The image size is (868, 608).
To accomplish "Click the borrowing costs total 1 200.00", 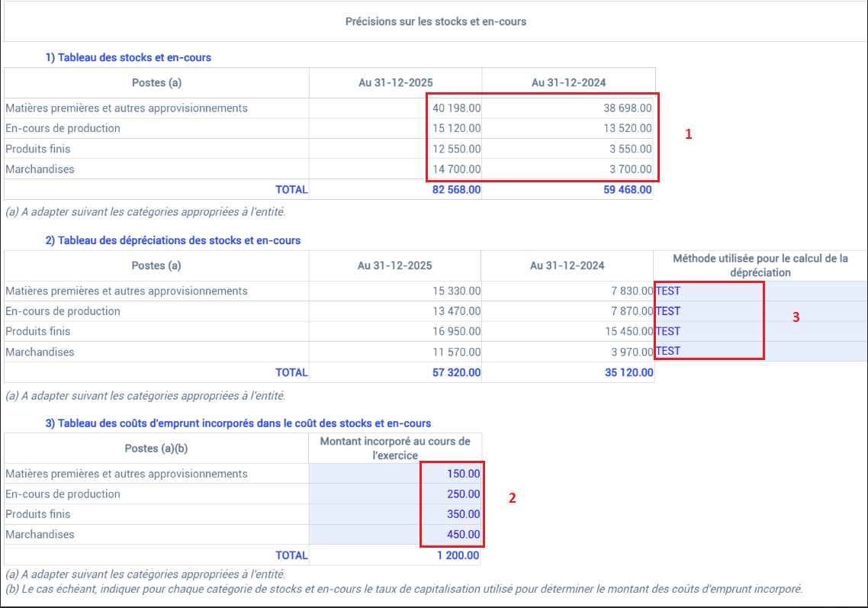I will [x=458, y=555].
